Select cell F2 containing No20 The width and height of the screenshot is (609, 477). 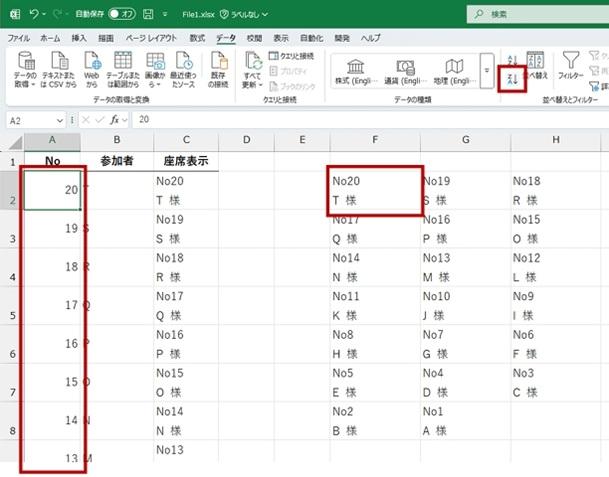click(375, 190)
